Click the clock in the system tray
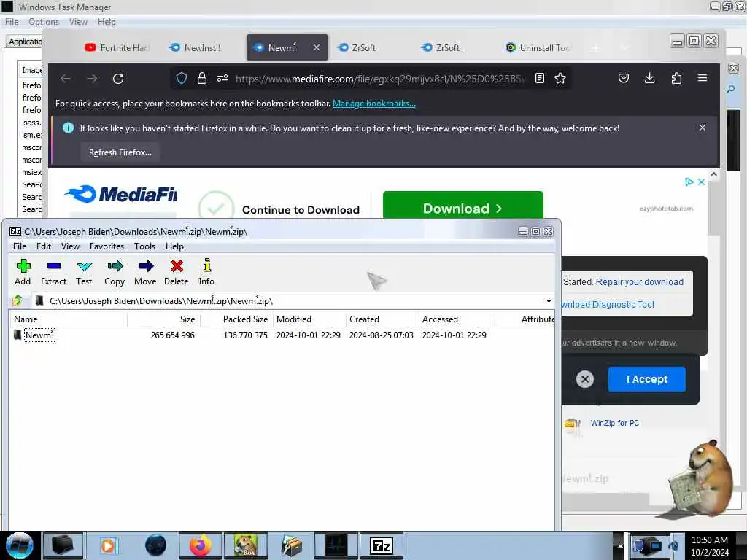This screenshot has height=560, width=747. click(x=710, y=546)
